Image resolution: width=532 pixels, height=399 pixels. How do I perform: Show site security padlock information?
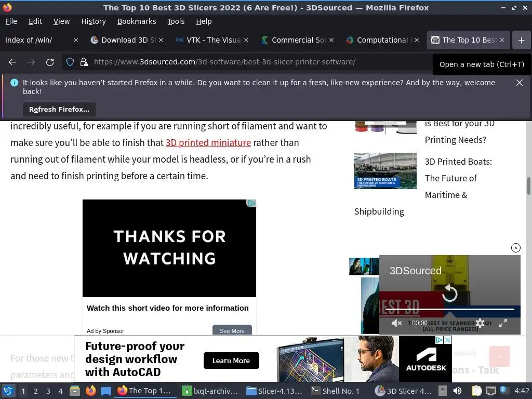pyautogui.click(x=84, y=62)
